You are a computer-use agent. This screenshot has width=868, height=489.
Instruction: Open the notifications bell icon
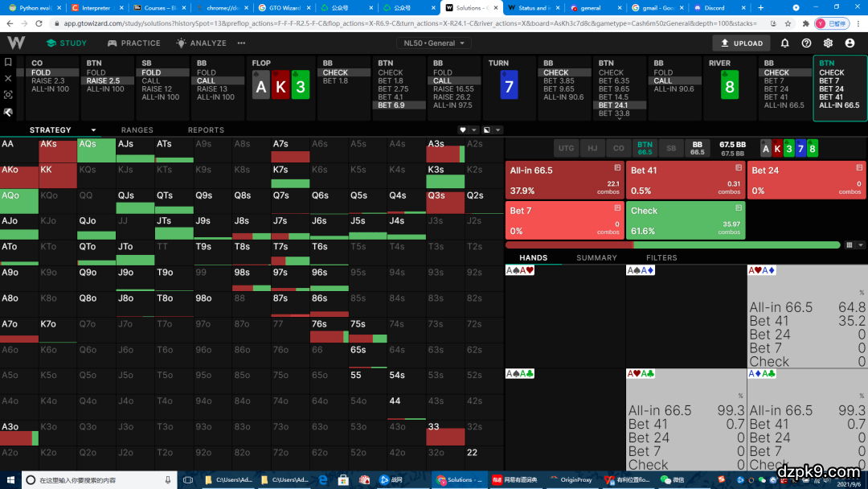coord(785,43)
